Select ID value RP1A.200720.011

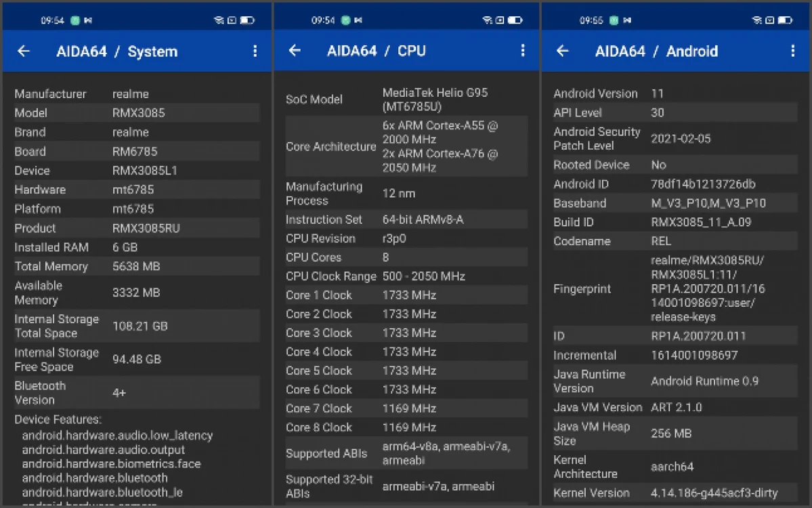[x=698, y=336]
